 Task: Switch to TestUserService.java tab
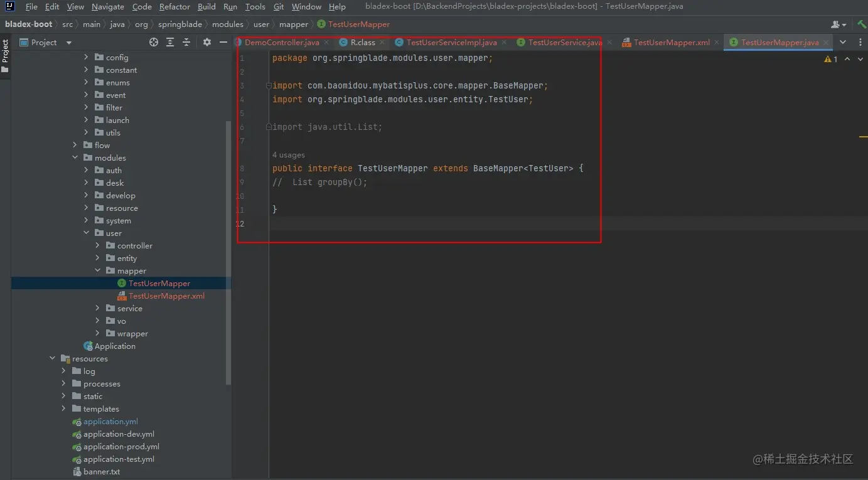point(565,43)
